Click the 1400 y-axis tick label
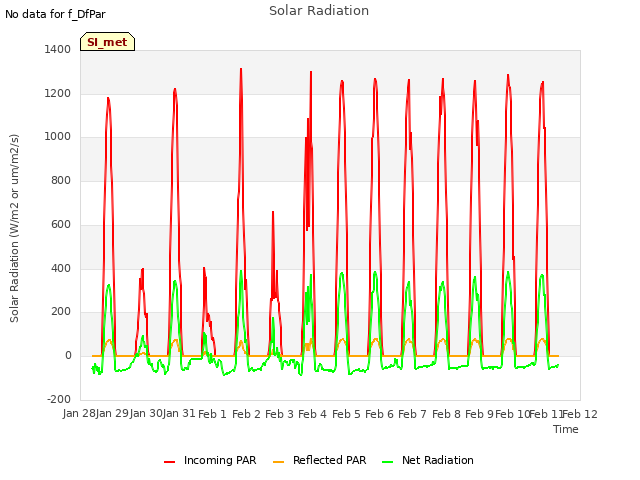Screen dimensions: 640x480 [58, 49]
